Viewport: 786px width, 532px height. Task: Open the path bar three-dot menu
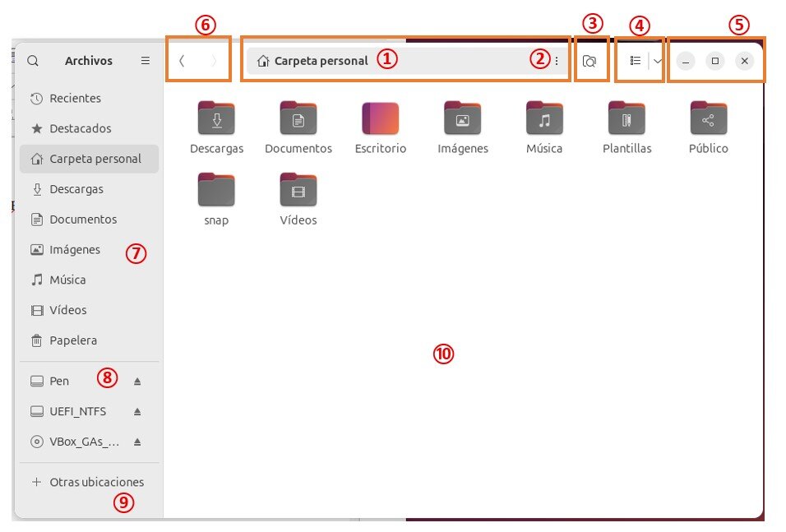(x=557, y=61)
